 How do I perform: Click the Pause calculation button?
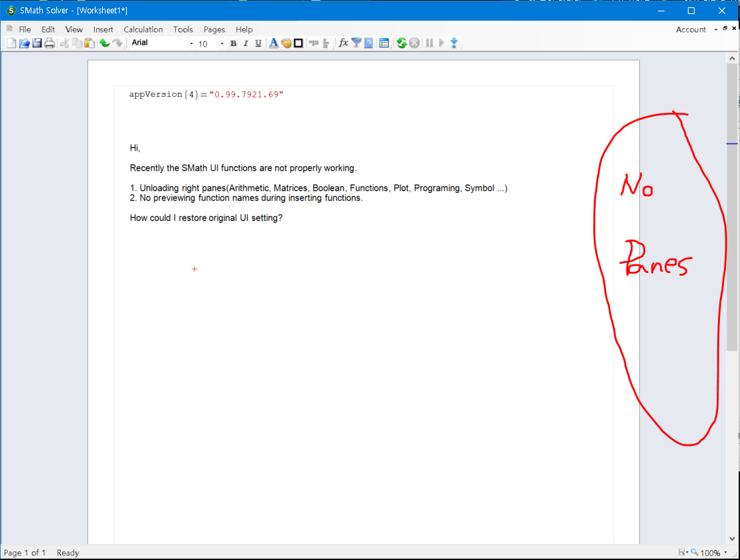[x=429, y=43]
